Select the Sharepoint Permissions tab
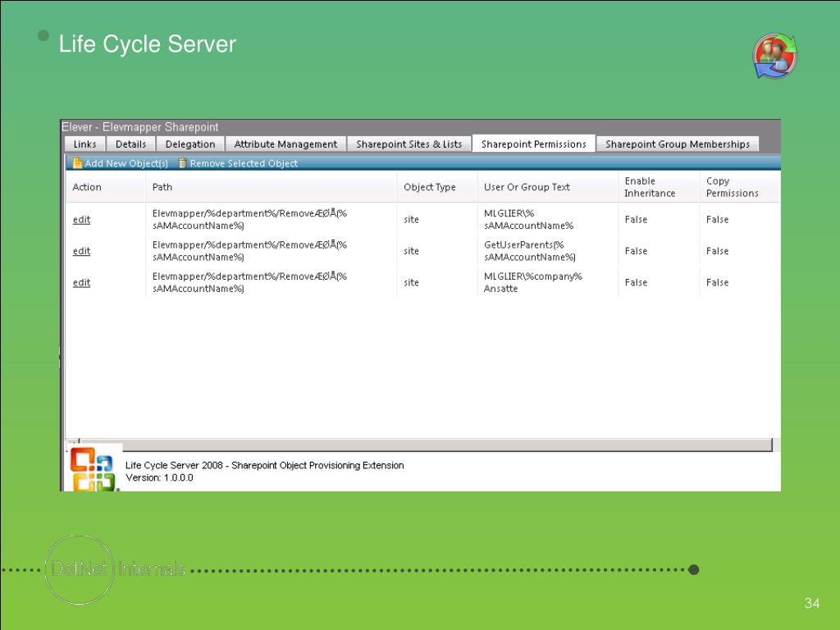The image size is (840, 630). click(533, 144)
